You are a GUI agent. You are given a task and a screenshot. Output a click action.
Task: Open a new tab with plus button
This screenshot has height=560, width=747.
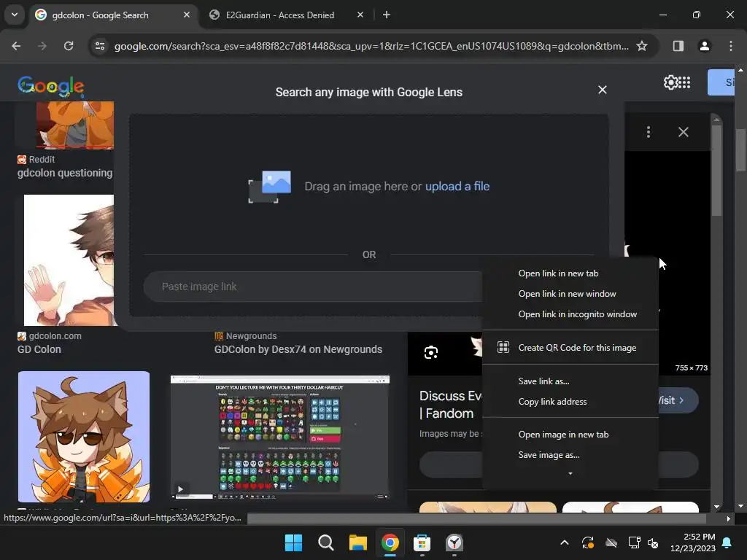pos(387,15)
